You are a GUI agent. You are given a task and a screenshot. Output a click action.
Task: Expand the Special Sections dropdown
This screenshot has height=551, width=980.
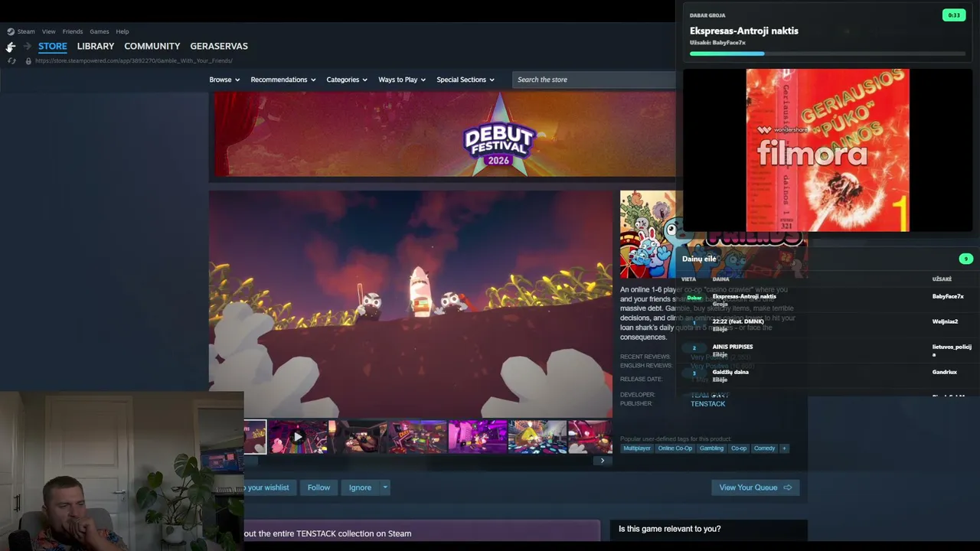[x=465, y=80]
